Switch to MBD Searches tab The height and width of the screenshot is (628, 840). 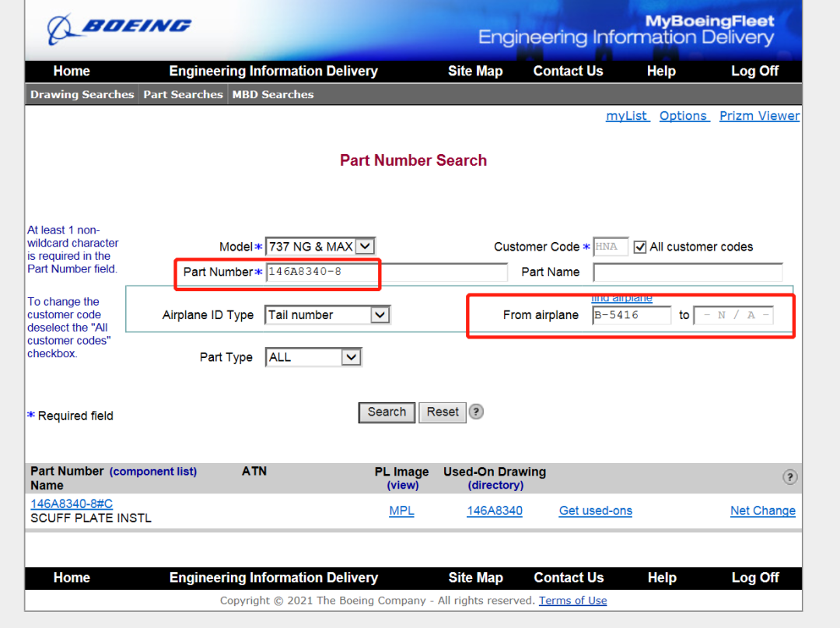point(273,94)
